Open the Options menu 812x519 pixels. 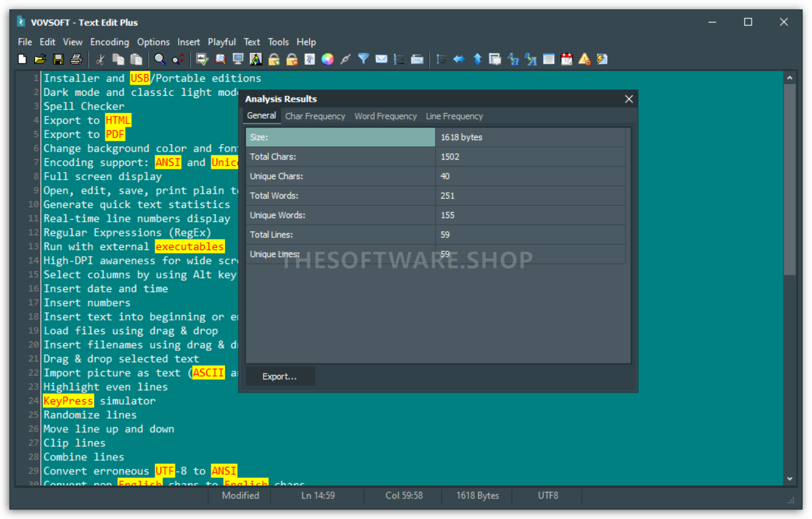click(x=153, y=42)
